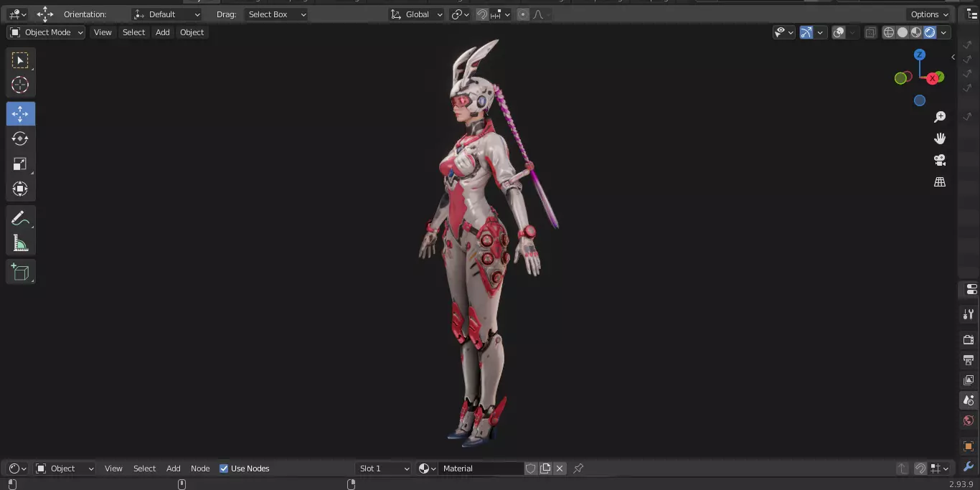Click the red X axis gizmo handle
Screen dimensions: 980x490
coord(932,78)
